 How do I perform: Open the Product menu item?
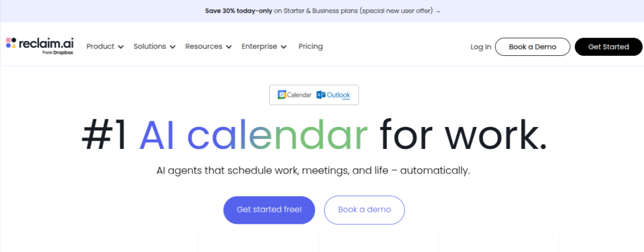(x=100, y=47)
